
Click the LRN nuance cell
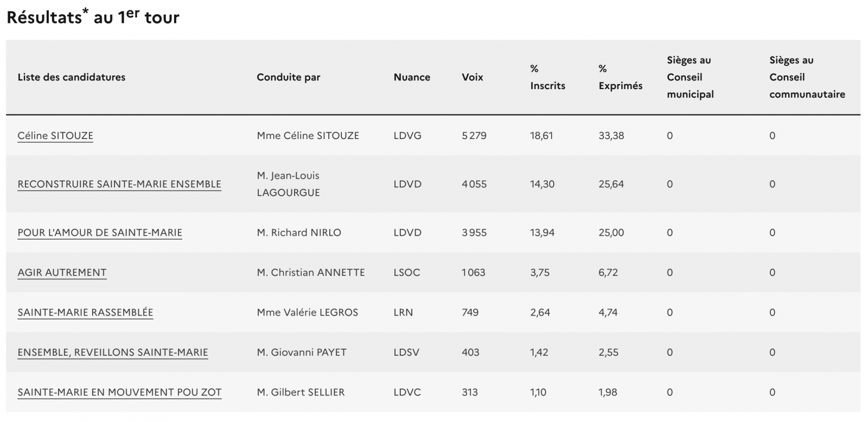tap(403, 312)
